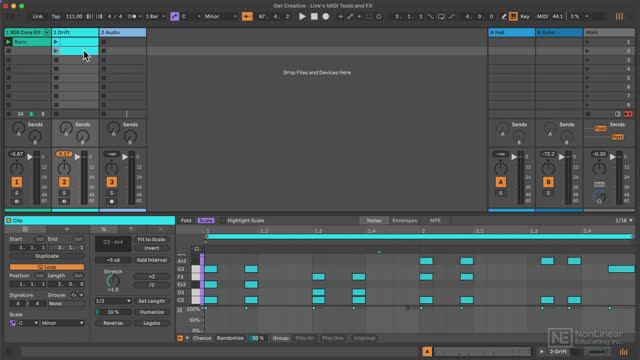
Task: Click the MIDI overdub plus icon
Action: point(340,16)
